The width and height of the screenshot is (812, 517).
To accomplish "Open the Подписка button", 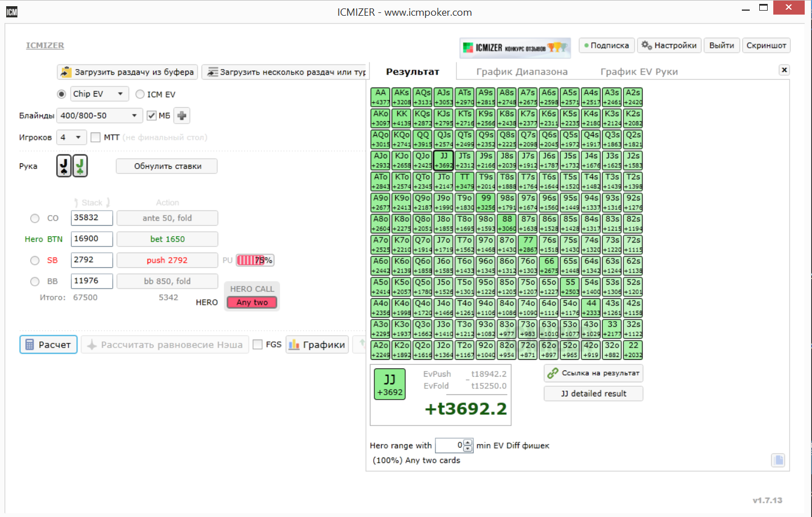I will [606, 45].
